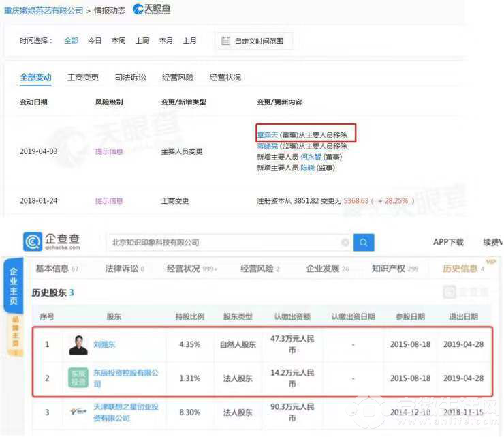Click the 天眼查 logo icon
The width and height of the screenshot is (504, 437).
click(138, 10)
